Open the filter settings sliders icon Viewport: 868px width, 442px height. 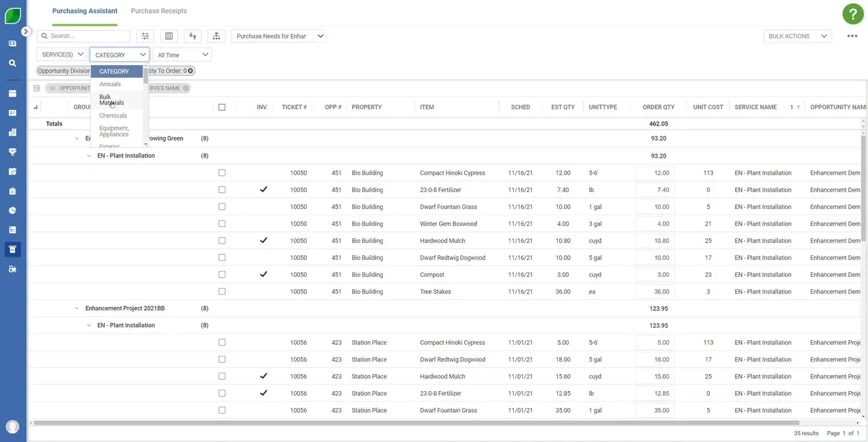point(145,36)
